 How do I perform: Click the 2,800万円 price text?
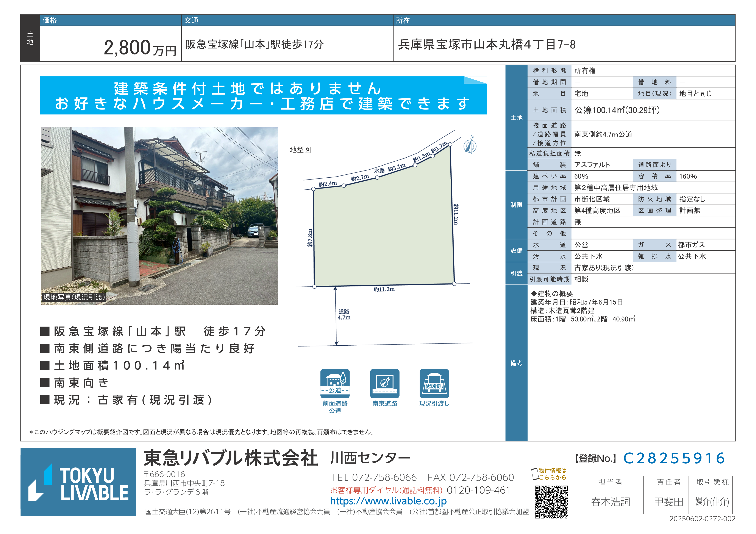pos(140,48)
